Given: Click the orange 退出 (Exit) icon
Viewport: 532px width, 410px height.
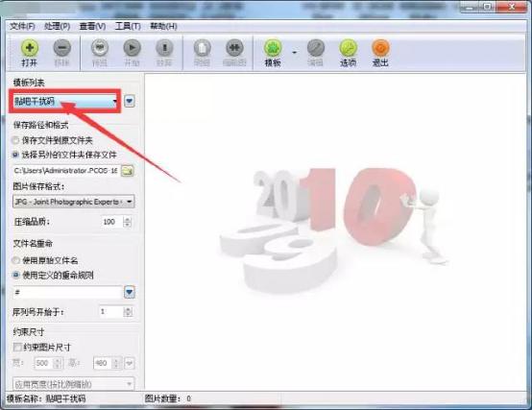Looking at the screenshot, I should click(380, 47).
